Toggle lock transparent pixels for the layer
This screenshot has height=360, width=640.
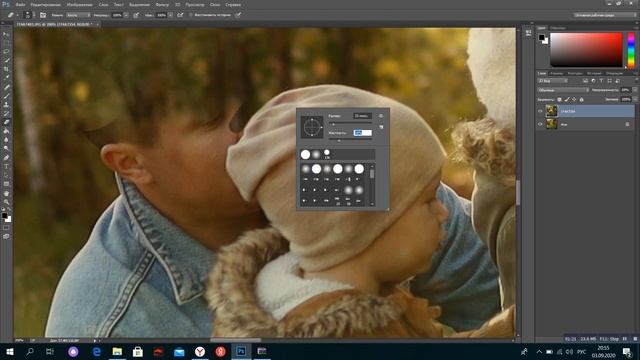tap(559, 100)
